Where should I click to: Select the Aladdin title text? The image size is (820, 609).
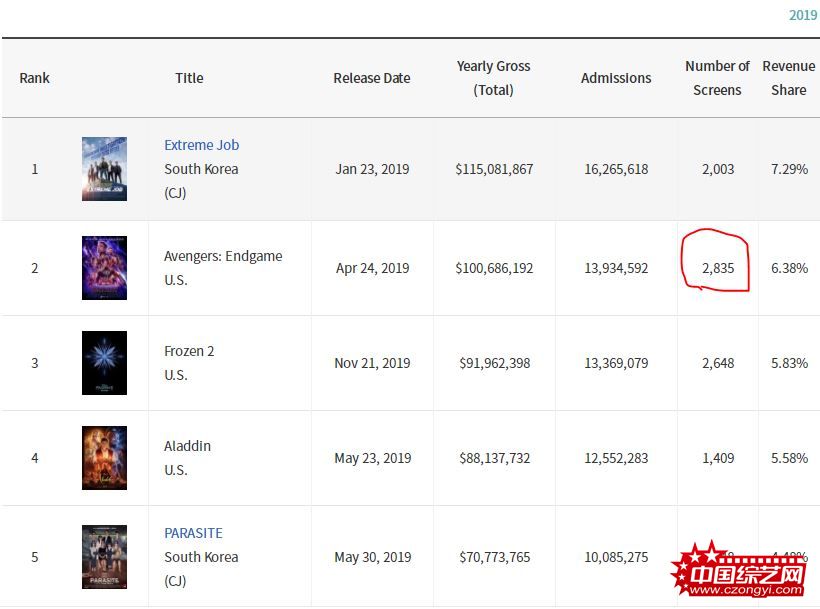click(x=187, y=446)
